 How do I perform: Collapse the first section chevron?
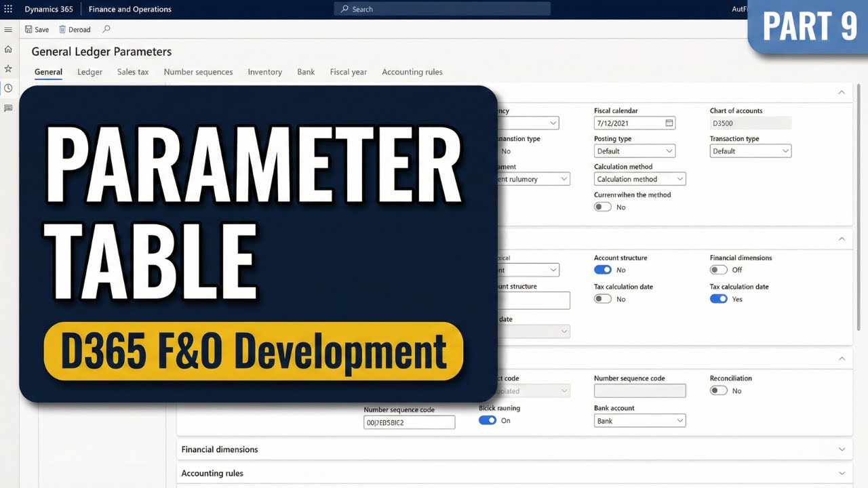point(842,92)
